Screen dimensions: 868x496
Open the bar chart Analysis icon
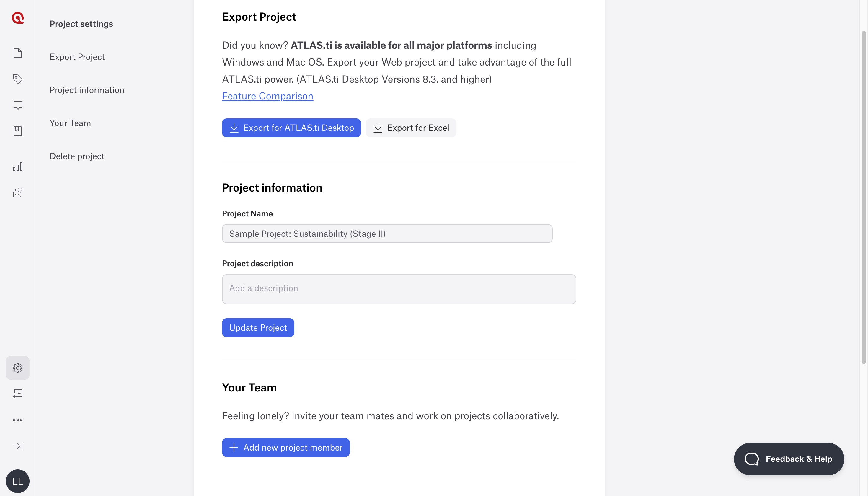coord(17,167)
